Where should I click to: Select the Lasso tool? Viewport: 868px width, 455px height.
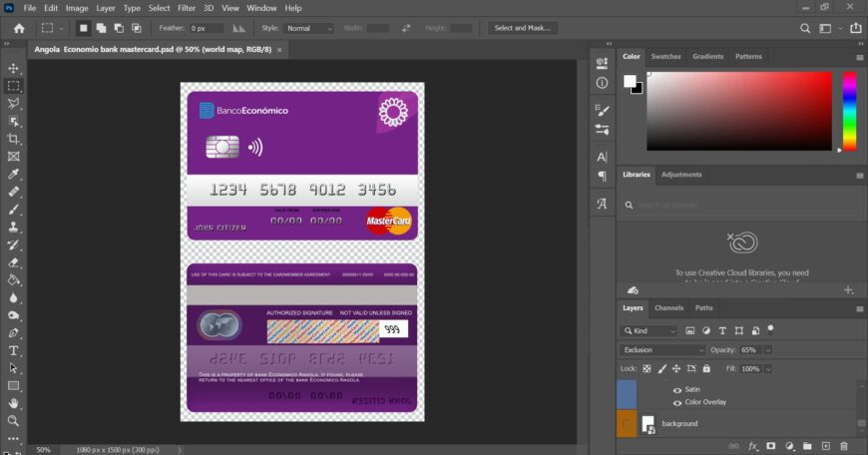click(13, 104)
